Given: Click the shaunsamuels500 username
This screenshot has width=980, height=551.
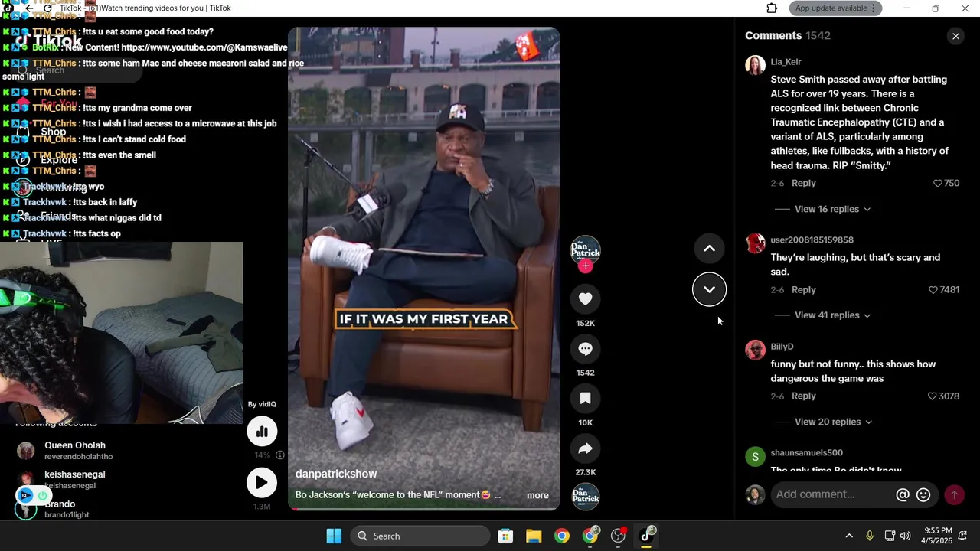Looking at the screenshot, I should pyautogui.click(x=806, y=453).
